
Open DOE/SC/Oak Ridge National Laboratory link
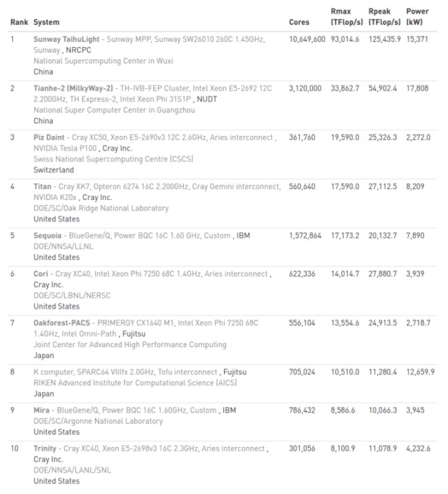pyautogui.click(x=101, y=208)
